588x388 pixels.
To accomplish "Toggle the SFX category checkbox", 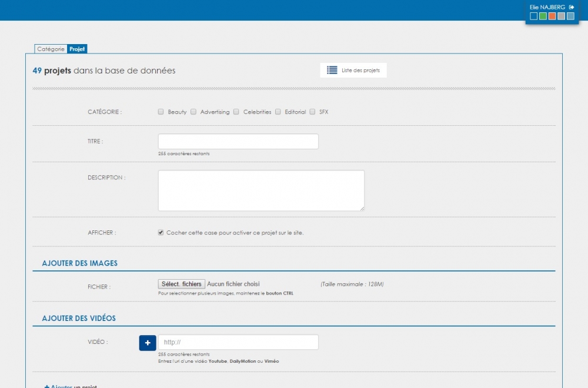I will tap(312, 112).
